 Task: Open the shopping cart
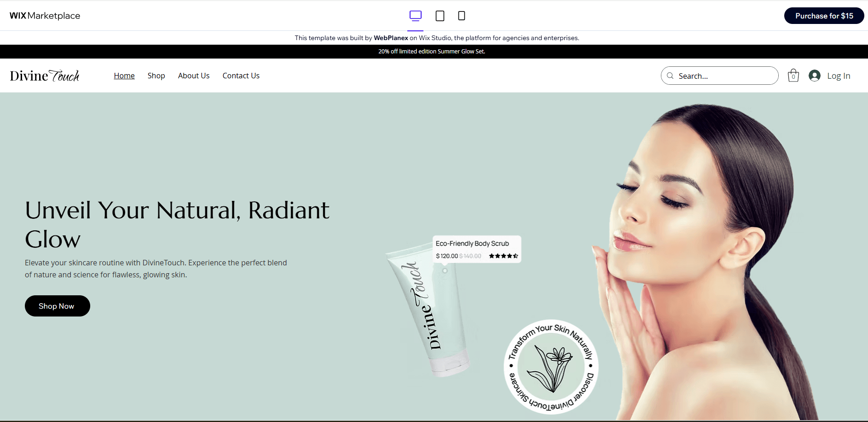pos(793,75)
